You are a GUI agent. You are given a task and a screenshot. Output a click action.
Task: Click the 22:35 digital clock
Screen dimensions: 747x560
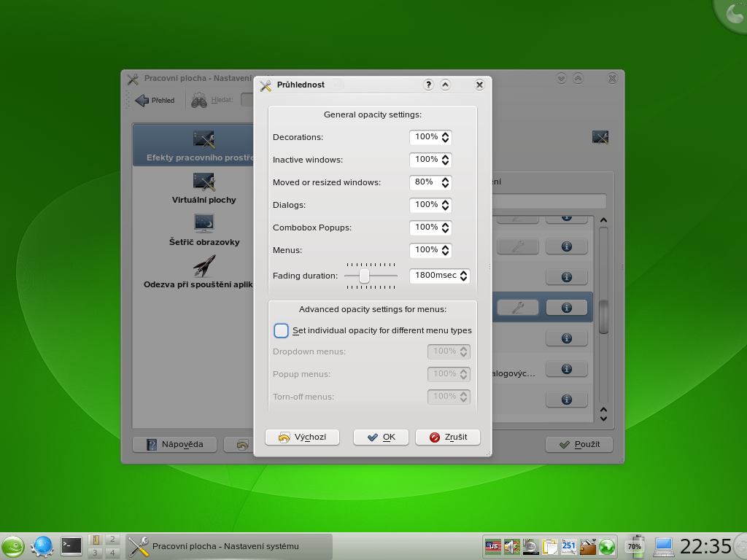(705, 546)
